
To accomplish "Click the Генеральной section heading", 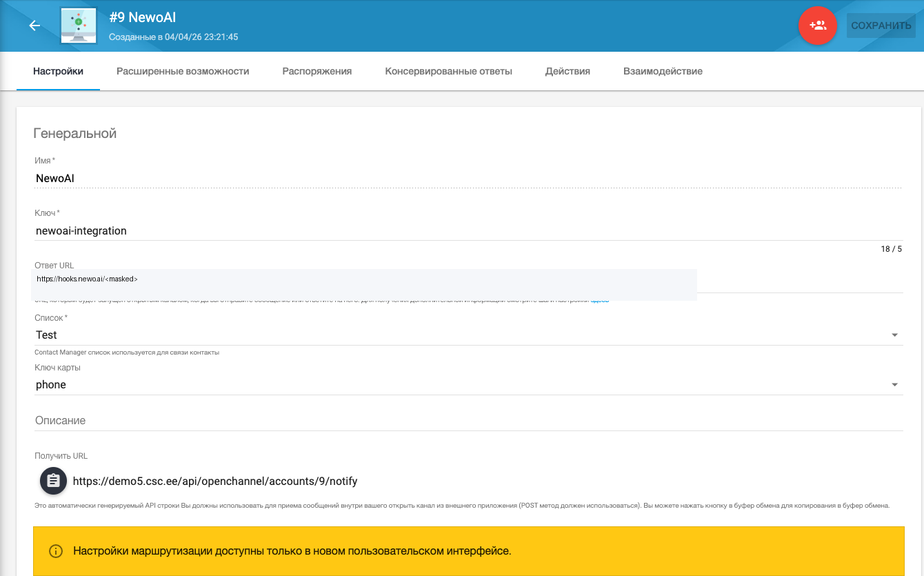I will point(75,134).
